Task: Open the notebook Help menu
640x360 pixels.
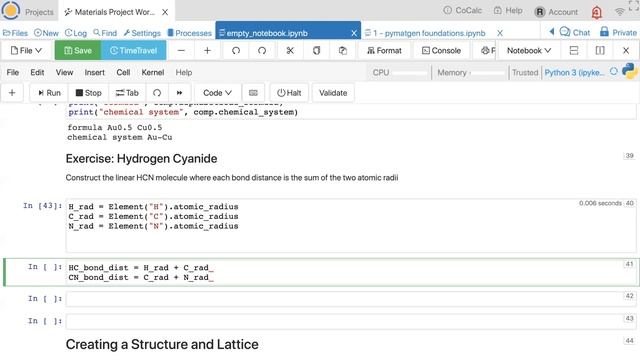Action: click(x=184, y=72)
